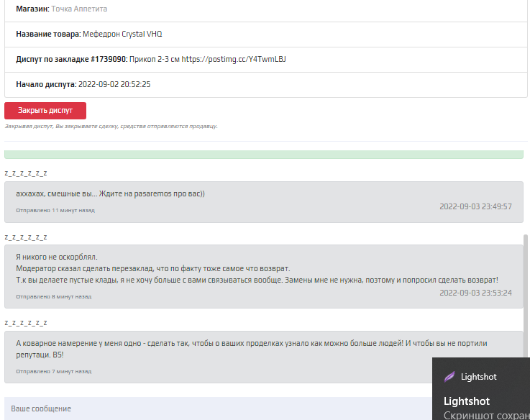Click the Отправлено 11 минут назад label
The width and height of the screenshot is (530, 420).
tap(55, 210)
